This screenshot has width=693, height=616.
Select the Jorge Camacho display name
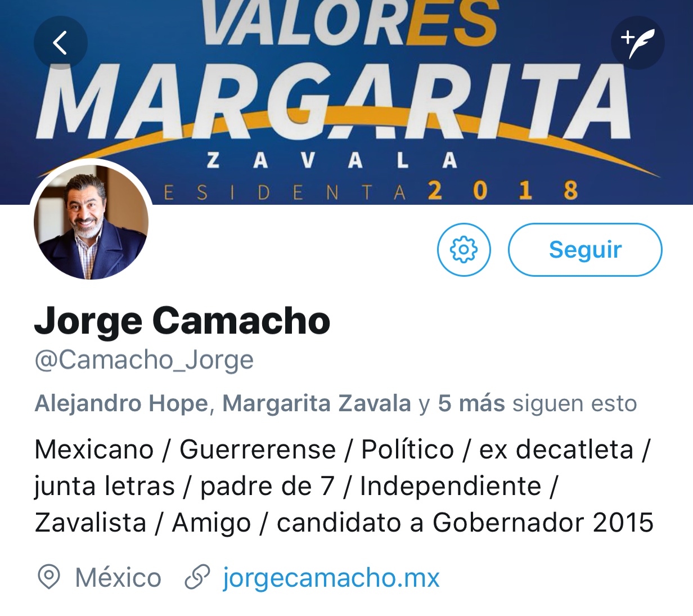tap(182, 321)
